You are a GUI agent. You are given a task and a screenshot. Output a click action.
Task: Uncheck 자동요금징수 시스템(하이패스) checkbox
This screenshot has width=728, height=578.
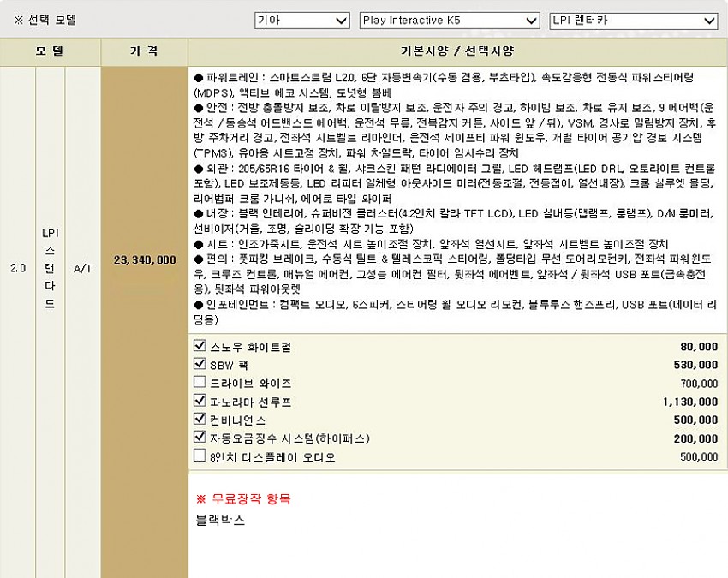(x=200, y=438)
